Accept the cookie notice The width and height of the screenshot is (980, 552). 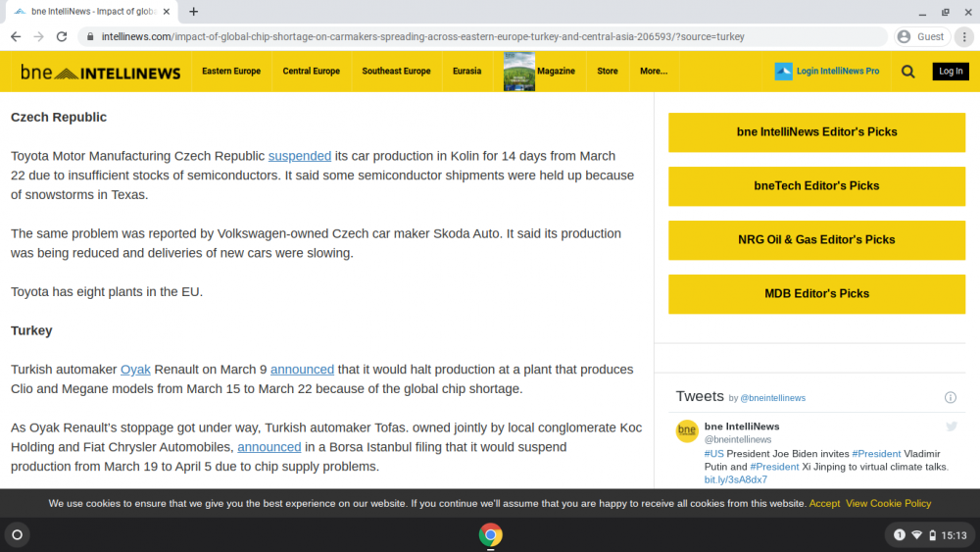[824, 504]
